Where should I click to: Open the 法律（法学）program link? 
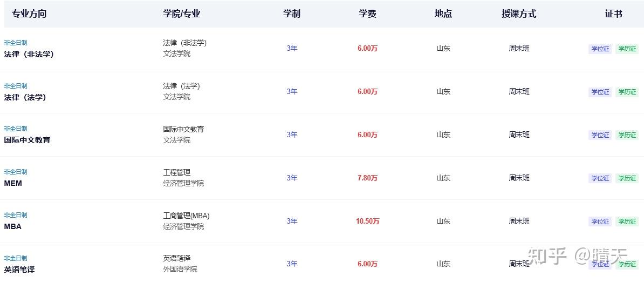25,97
